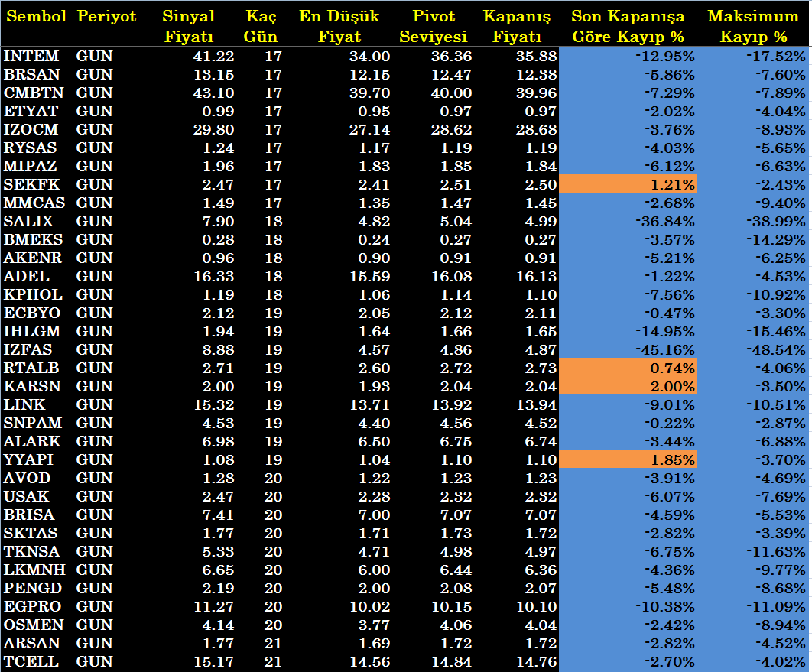Select the orange 2.00% cell
Screen dimensions: 812x672
[x=628, y=386]
